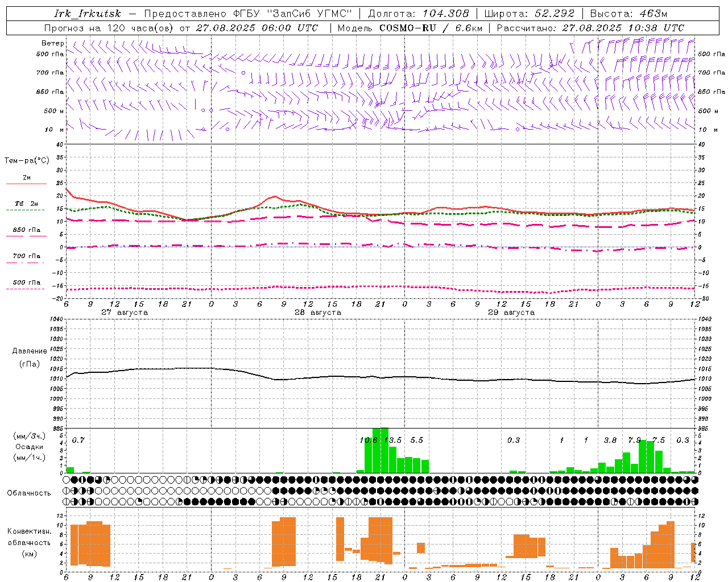The height and width of the screenshot is (582, 728).
Task: Select the green dashed Td legend line
Action: tap(26, 210)
